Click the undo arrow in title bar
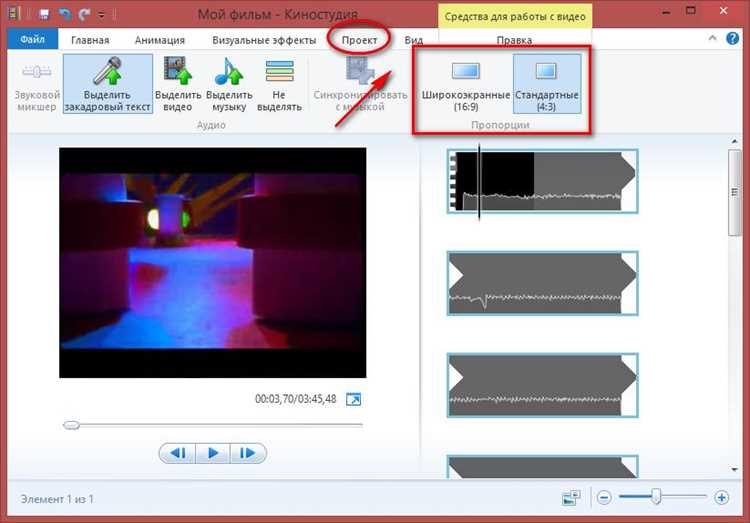The image size is (750, 523). tap(65, 14)
